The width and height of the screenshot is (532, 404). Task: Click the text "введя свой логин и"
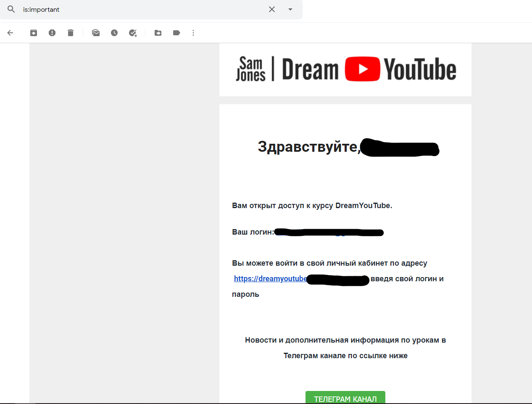(407, 279)
